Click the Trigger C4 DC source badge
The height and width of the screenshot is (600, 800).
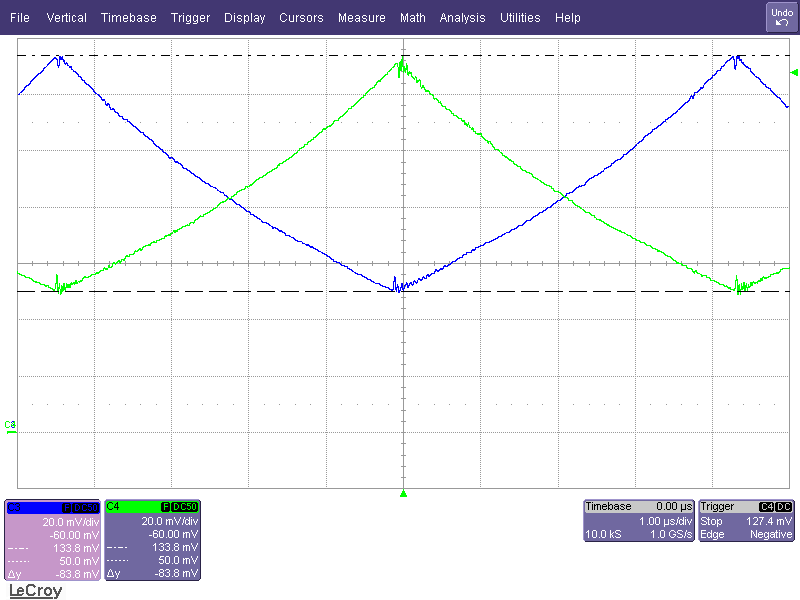[x=776, y=507]
